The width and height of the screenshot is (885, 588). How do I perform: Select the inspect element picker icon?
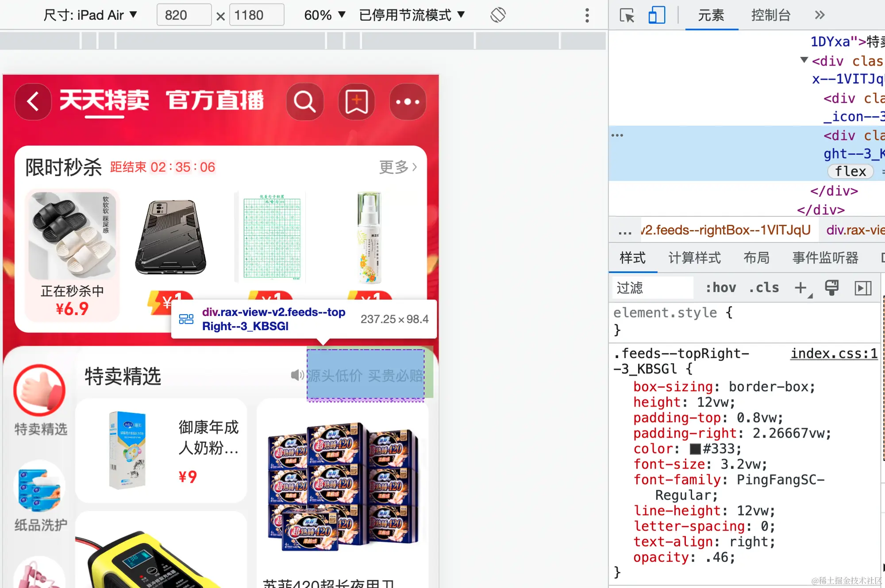pyautogui.click(x=627, y=15)
